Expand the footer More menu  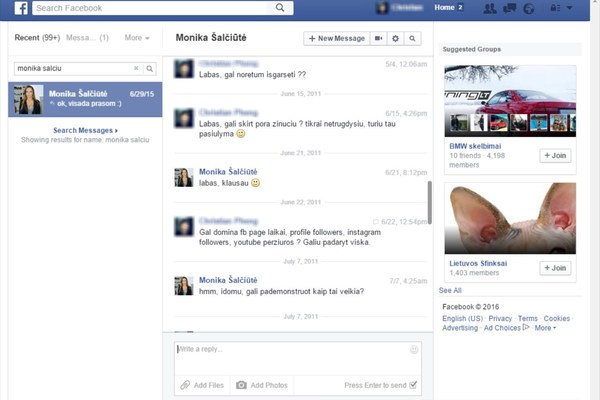(544, 328)
